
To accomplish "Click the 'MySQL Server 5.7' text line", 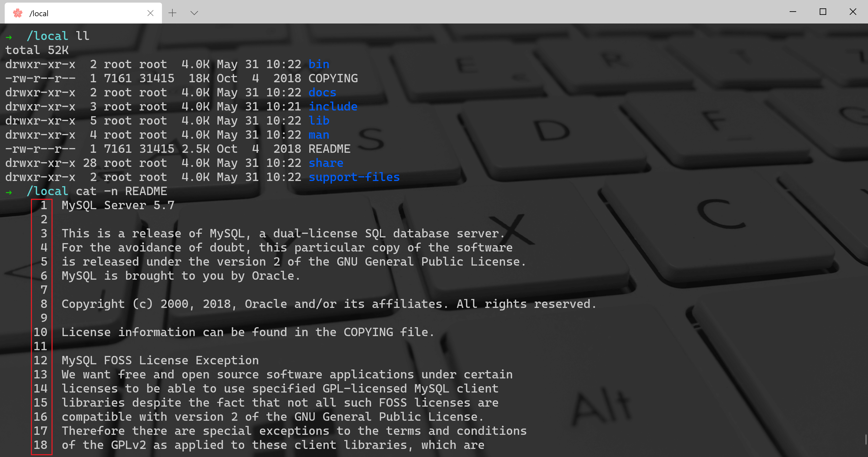I will tap(118, 206).
